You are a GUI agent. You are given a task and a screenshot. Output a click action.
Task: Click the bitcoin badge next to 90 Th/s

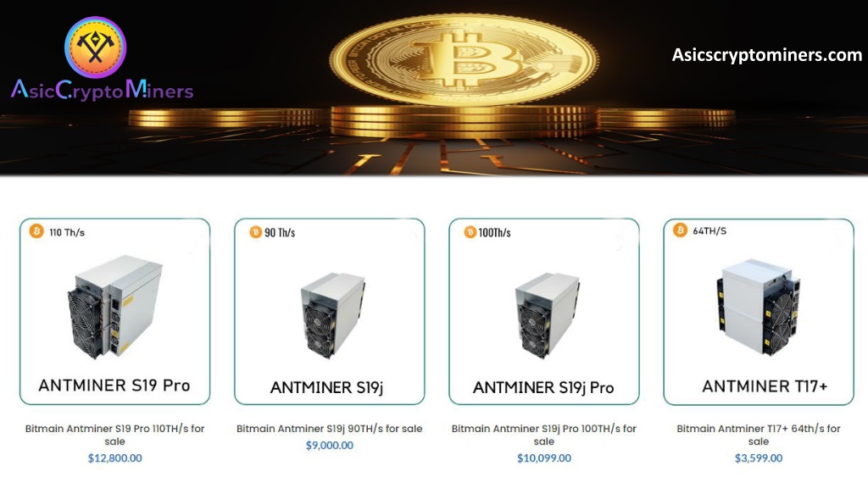click(255, 232)
